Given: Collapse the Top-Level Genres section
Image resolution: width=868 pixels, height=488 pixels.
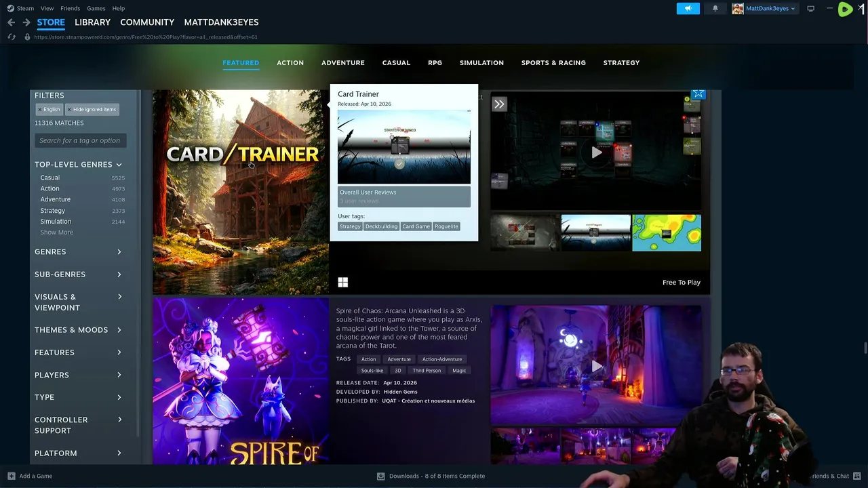Looking at the screenshot, I should pos(79,165).
